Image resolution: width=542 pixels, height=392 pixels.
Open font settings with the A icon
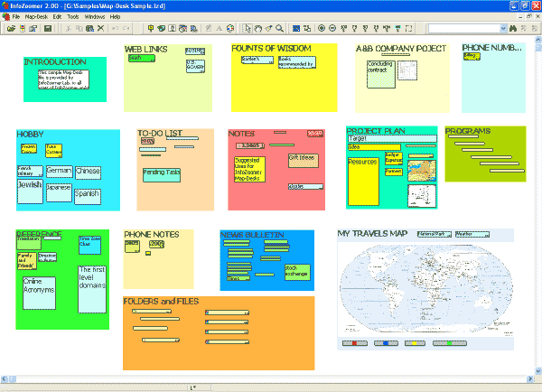pyautogui.click(x=220, y=28)
